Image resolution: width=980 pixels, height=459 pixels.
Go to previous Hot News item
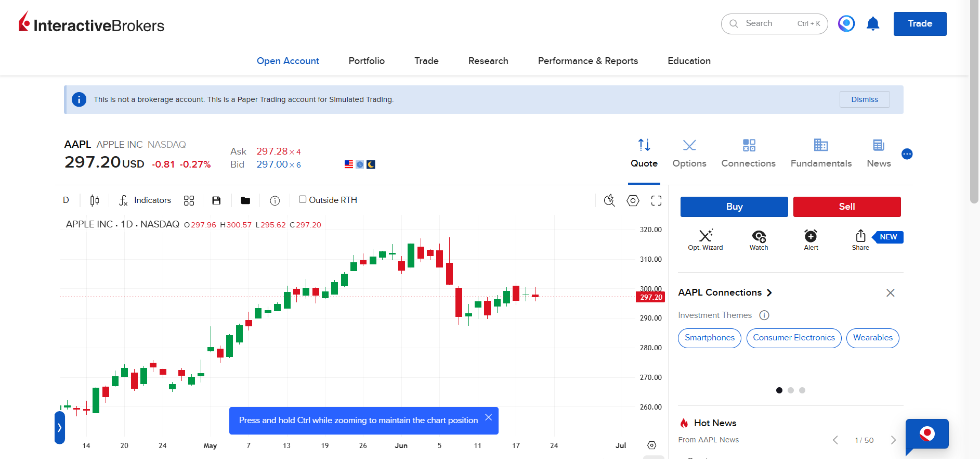point(835,440)
